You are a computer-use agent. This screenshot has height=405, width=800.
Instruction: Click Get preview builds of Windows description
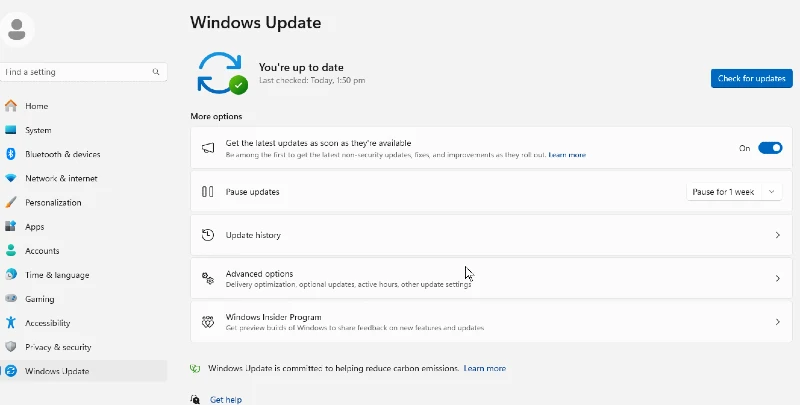click(x=355, y=327)
